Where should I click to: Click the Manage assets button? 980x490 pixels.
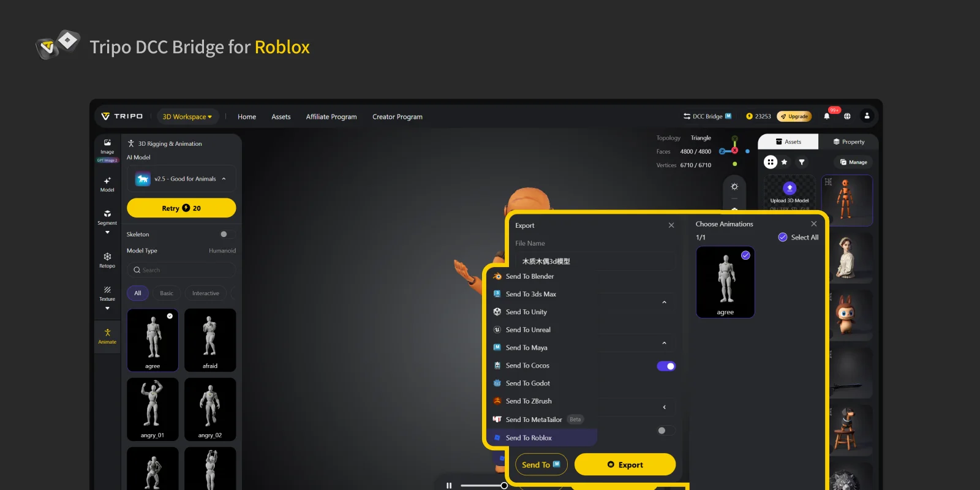point(853,162)
